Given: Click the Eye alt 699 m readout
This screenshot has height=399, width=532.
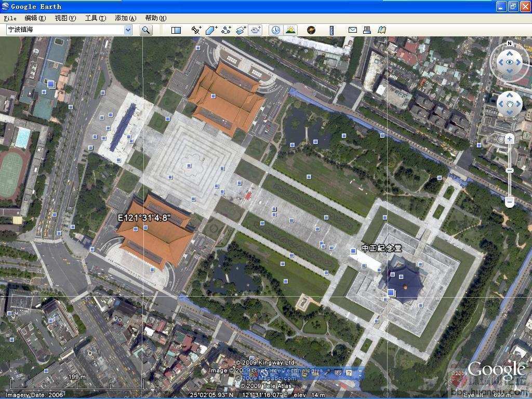Looking at the screenshot, I should [x=487, y=395].
